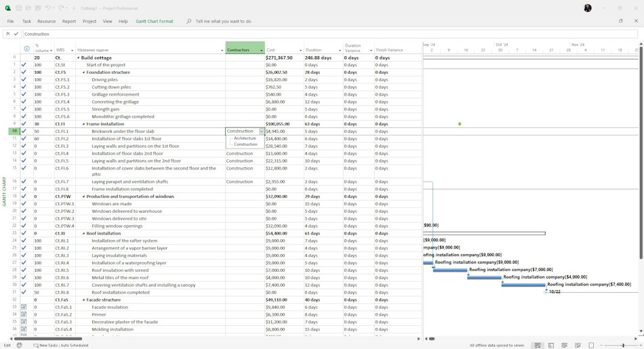Click the ribbon display options icon

coord(620,21)
